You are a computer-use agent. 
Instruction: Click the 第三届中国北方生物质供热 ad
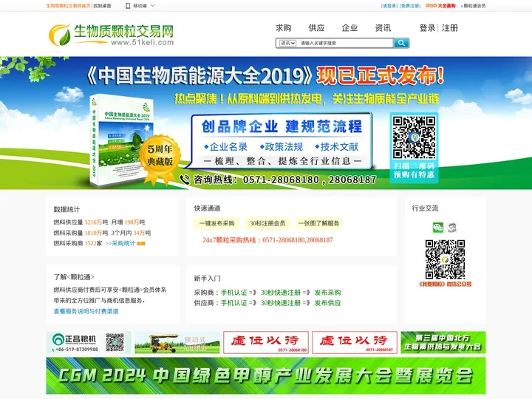click(443, 342)
